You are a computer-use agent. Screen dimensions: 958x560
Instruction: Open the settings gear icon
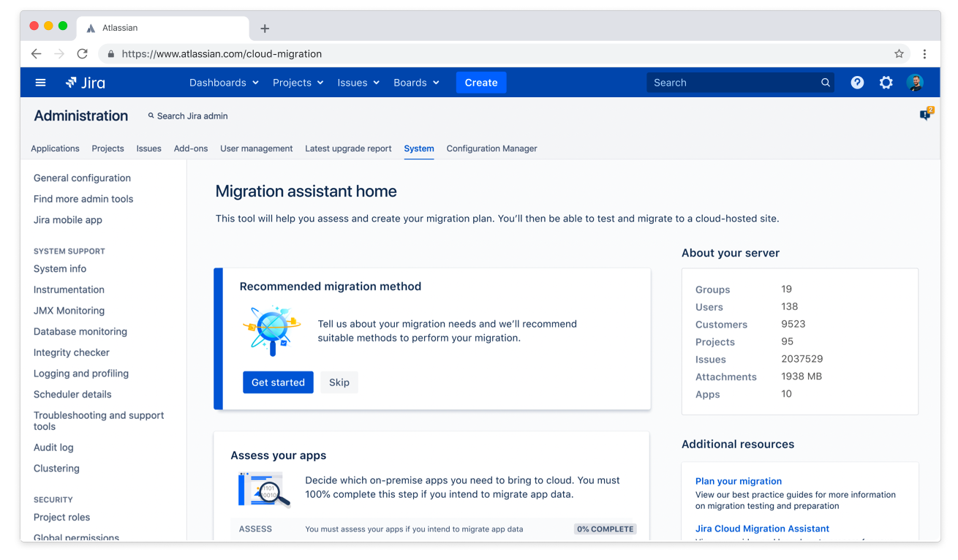click(886, 83)
